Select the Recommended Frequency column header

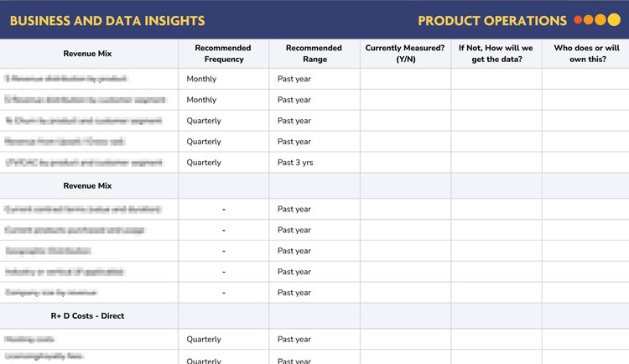(x=224, y=54)
